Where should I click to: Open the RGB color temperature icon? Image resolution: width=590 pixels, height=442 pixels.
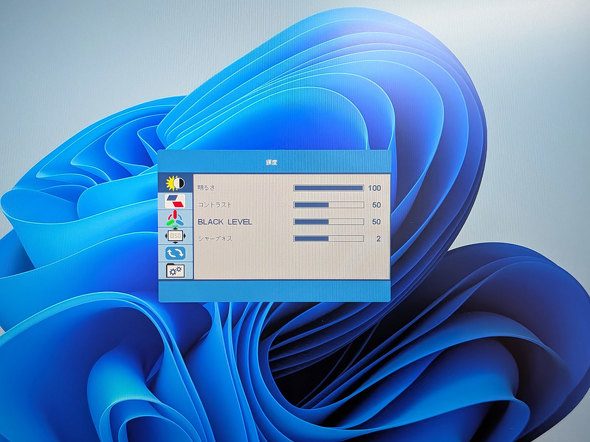click(x=175, y=218)
